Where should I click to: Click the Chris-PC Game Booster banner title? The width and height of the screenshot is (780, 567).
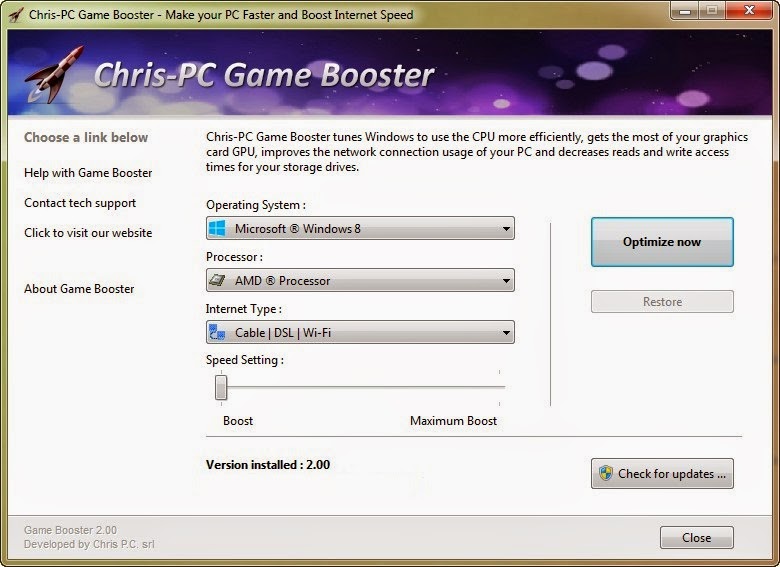(x=264, y=75)
